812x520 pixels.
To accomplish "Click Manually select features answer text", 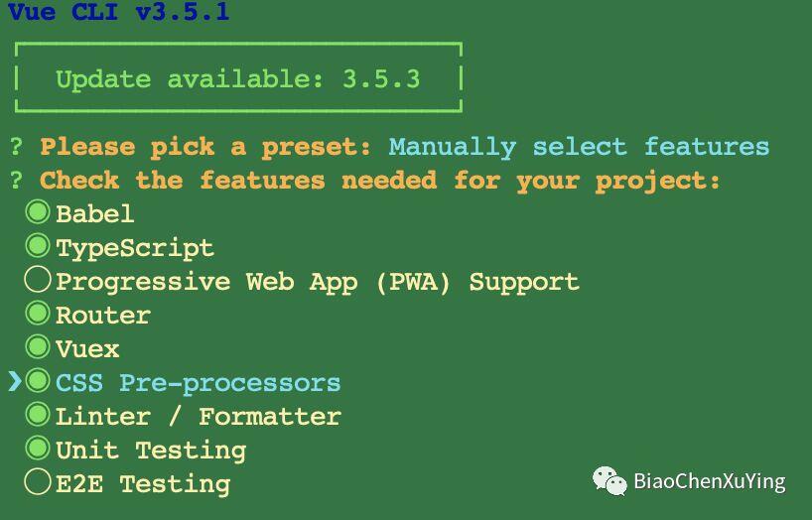I will click(x=579, y=147).
